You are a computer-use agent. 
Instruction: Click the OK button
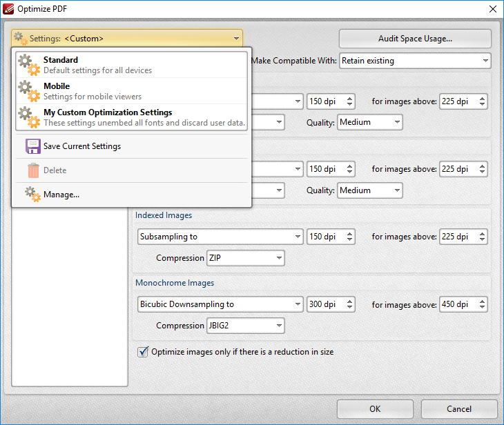click(x=375, y=409)
